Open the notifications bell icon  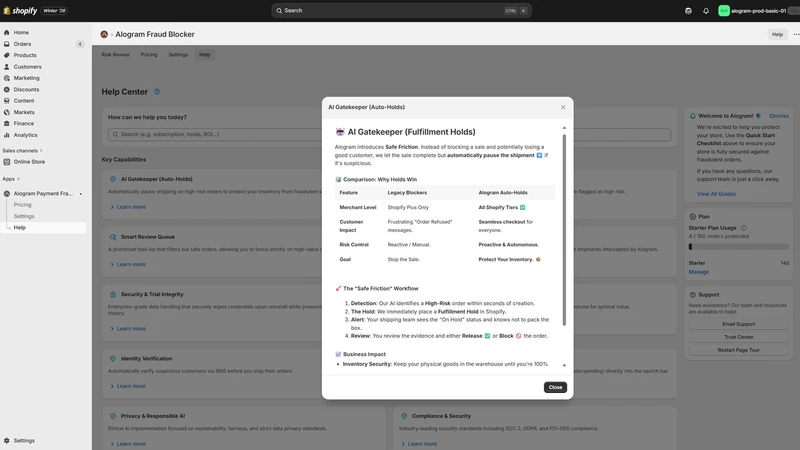click(x=706, y=11)
